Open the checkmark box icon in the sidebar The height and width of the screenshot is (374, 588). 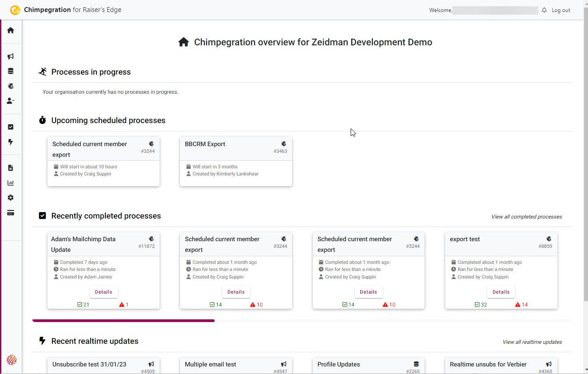pyautogui.click(x=11, y=127)
